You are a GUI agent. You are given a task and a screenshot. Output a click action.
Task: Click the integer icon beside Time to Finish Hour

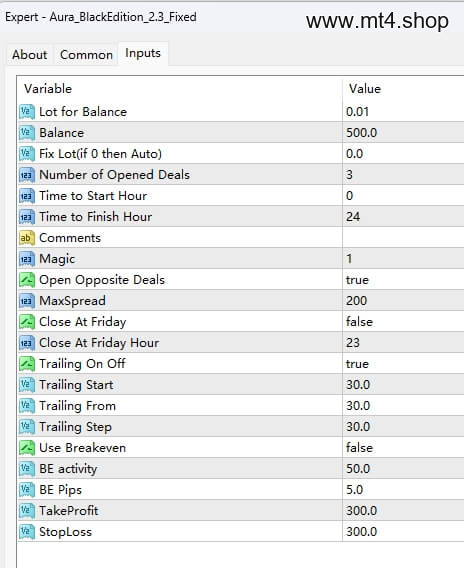point(27,217)
